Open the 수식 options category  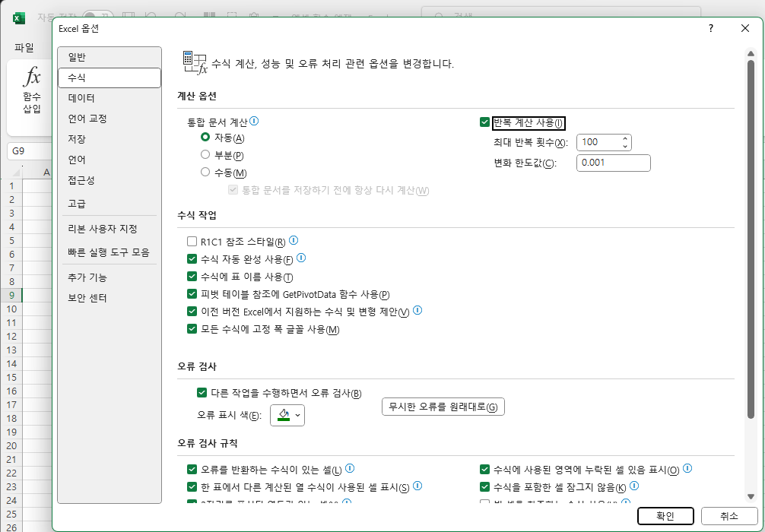point(110,78)
